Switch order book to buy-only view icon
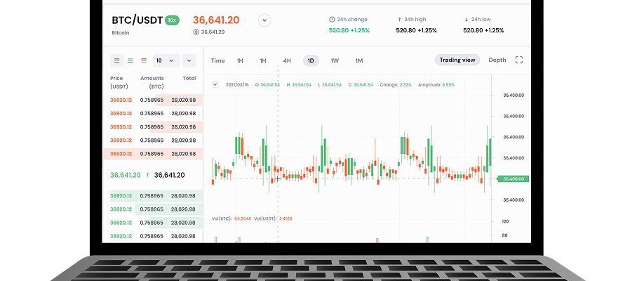This screenshot has height=281, width=644. point(130,60)
